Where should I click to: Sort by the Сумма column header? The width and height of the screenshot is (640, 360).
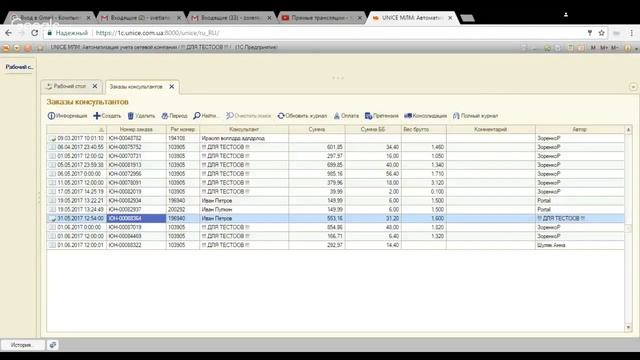click(x=317, y=129)
